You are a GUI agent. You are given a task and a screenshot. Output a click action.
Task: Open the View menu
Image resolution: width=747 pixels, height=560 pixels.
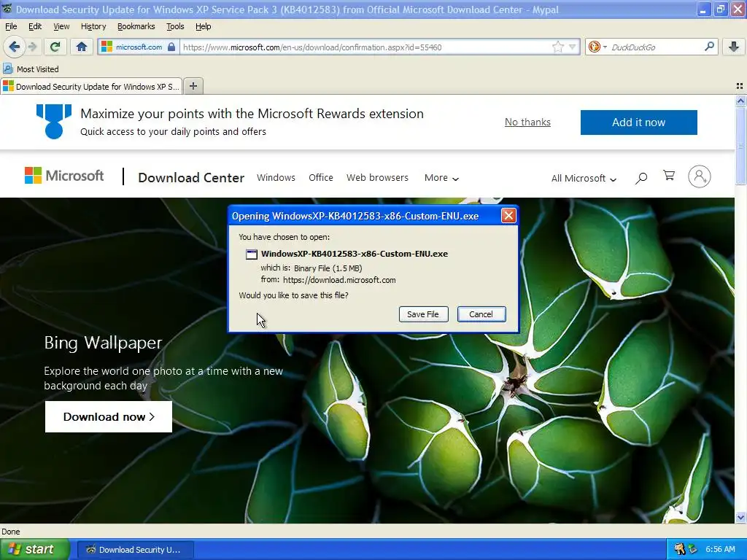(61, 26)
